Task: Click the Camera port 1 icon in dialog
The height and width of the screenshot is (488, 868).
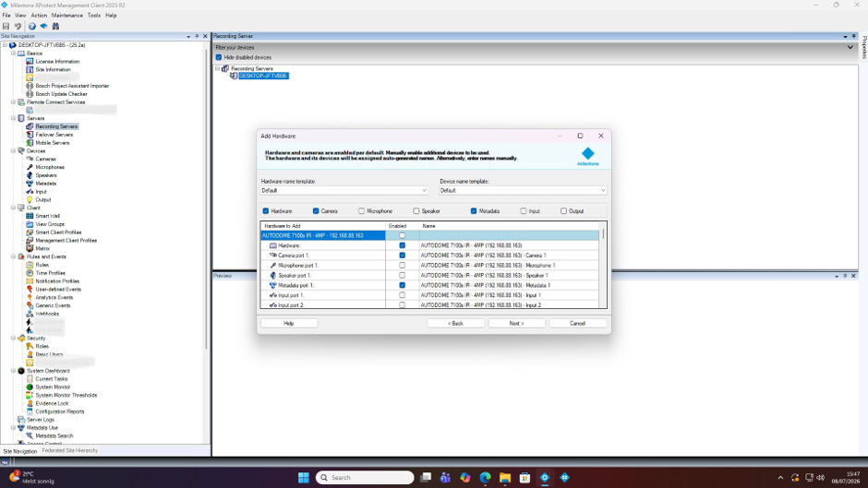Action: [273, 255]
